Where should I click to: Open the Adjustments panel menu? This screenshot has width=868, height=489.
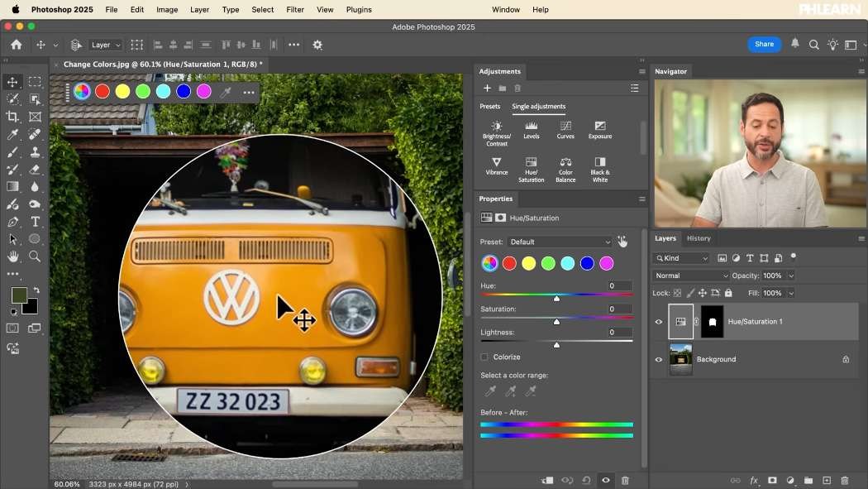[x=642, y=71]
